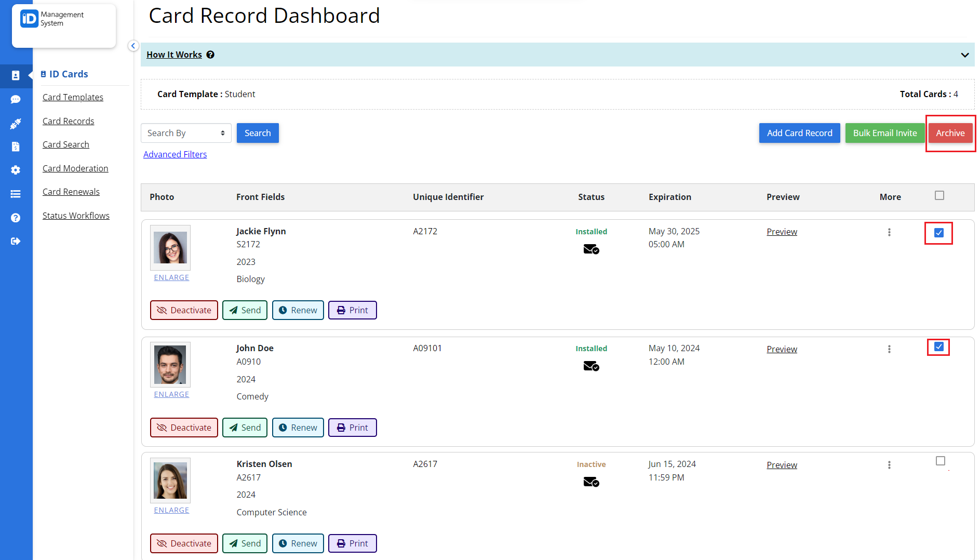The width and height of the screenshot is (980, 560).
Task: Click the integrations plug icon
Action: coord(16,123)
